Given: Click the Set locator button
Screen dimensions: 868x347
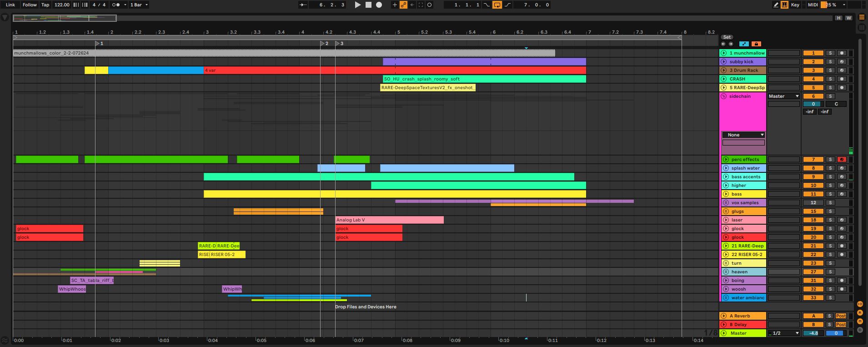Looking at the screenshot, I should coord(727,37).
